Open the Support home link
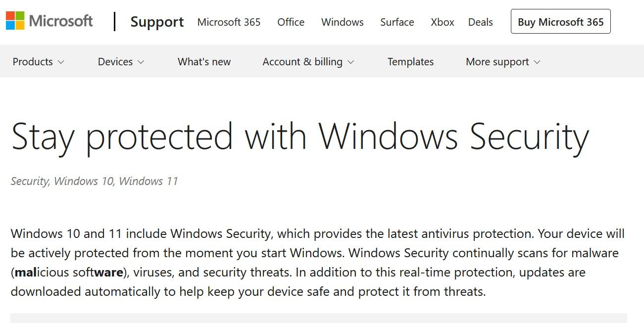Image resolution: width=644 pixels, height=323 pixels. point(157,22)
